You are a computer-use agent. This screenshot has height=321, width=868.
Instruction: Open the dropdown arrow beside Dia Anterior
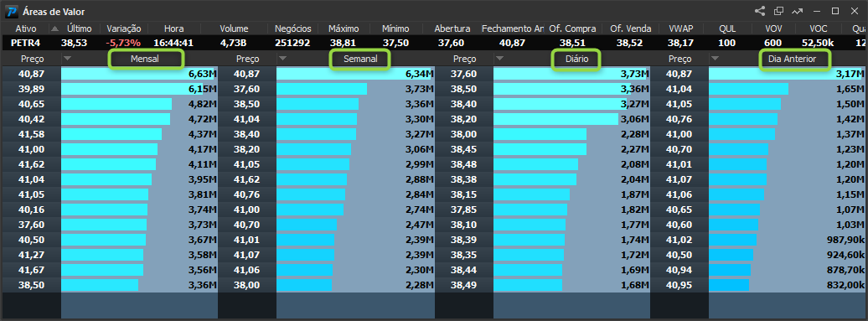pos(715,58)
